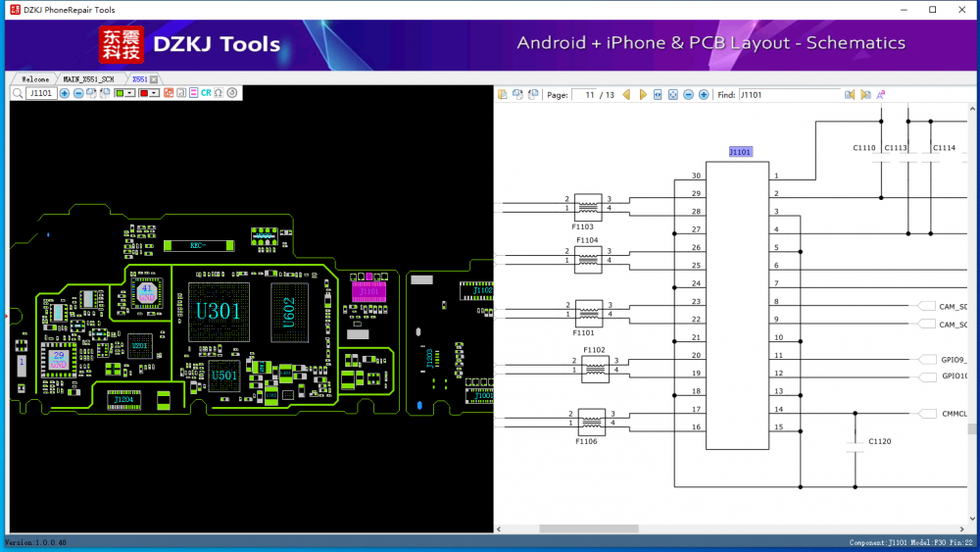
Task: Click the schematic Find text field
Action: 788,95
